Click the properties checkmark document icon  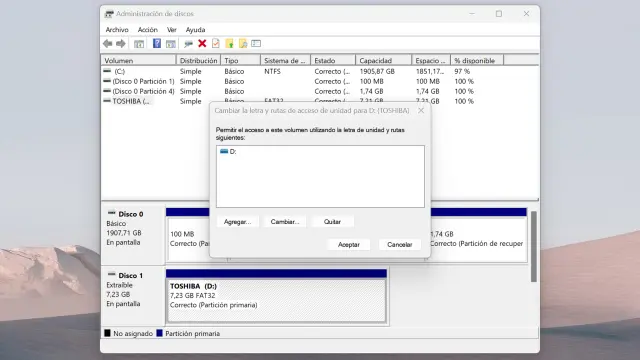tap(216, 43)
